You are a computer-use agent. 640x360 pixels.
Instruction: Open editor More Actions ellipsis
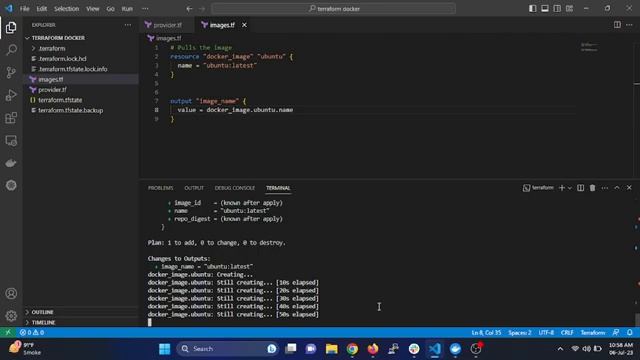[629, 25]
